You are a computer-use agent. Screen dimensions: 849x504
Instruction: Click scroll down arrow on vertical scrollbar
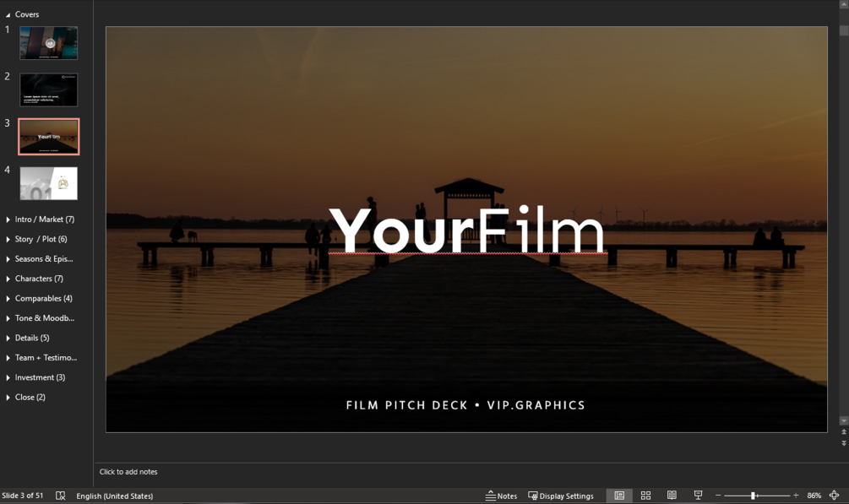(844, 420)
